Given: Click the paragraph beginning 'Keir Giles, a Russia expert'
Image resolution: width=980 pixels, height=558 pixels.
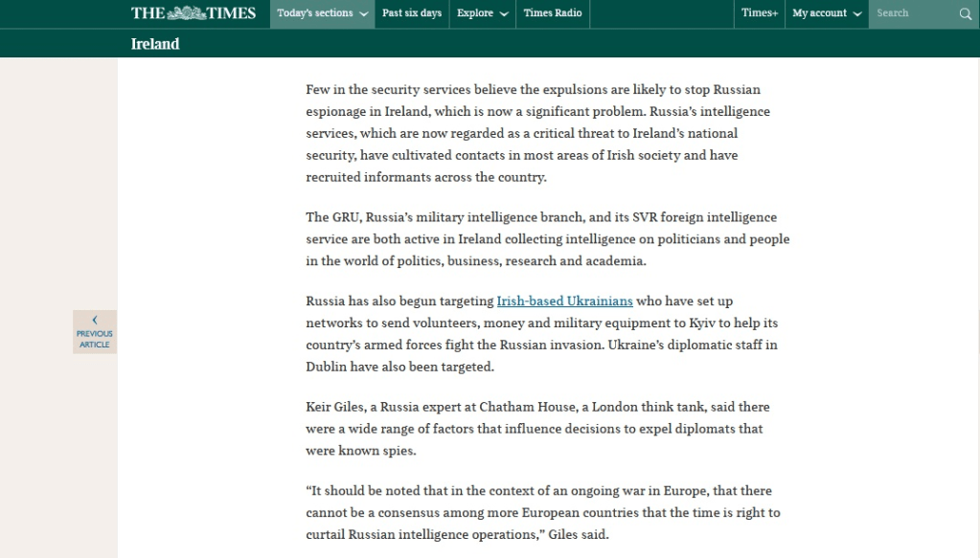Looking at the screenshot, I should (x=537, y=428).
